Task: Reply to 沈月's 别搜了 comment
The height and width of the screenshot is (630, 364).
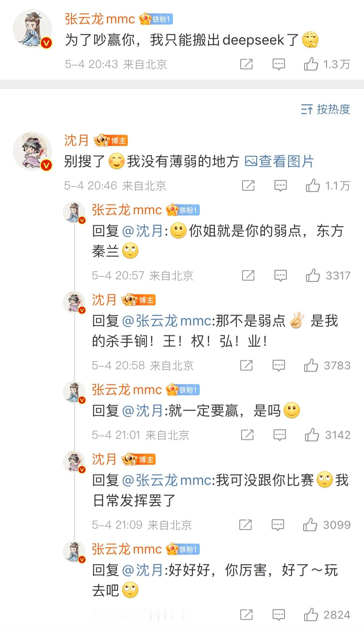Action: coord(280,185)
